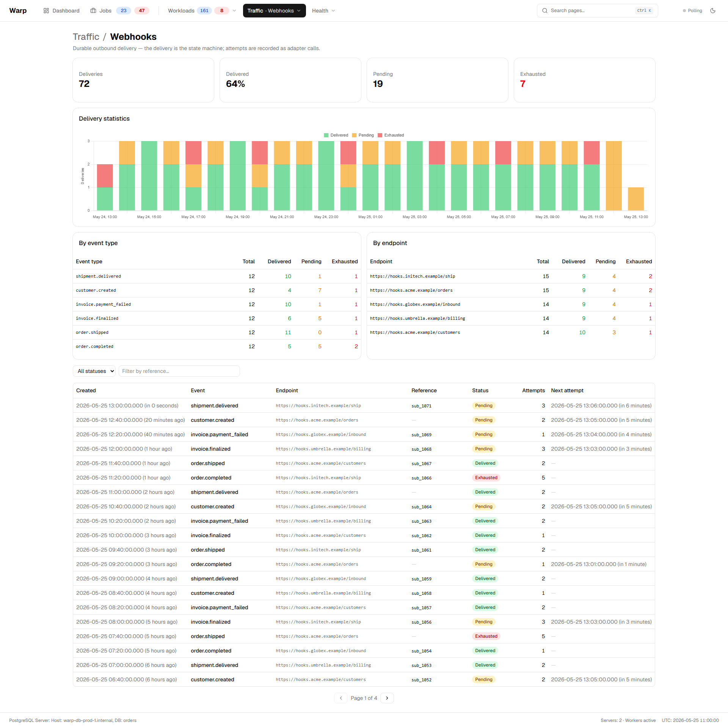Expand the Health menu chevron
728x728 pixels.
(x=333, y=11)
